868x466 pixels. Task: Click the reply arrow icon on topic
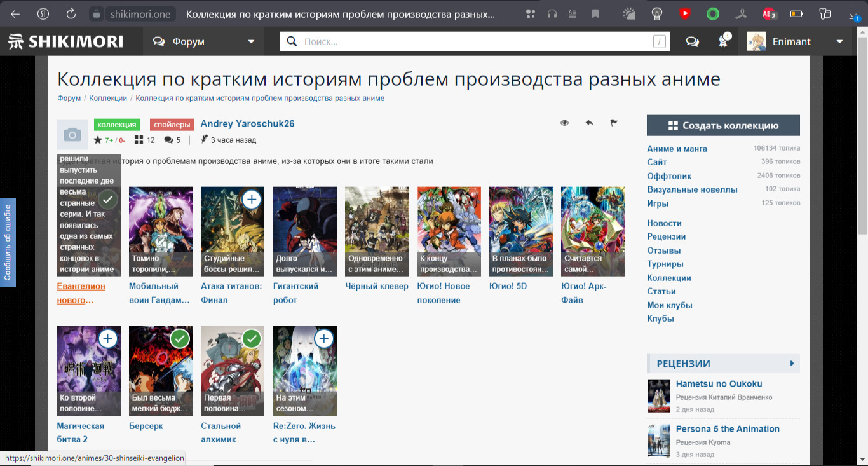pyautogui.click(x=589, y=123)
